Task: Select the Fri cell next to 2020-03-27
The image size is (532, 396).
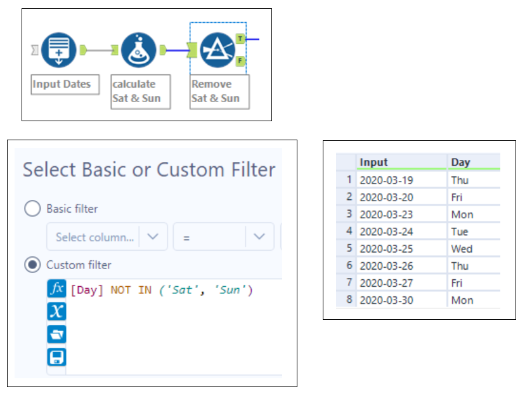Action: (474, 283)
